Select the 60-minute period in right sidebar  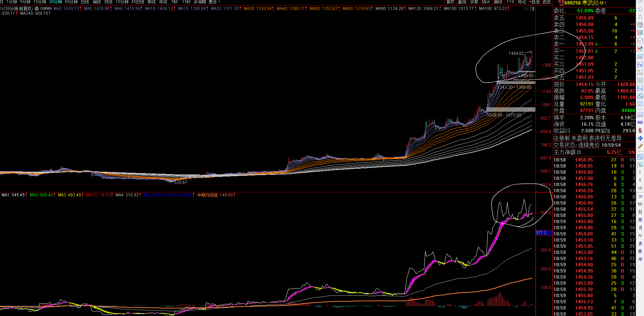(640, 204)
